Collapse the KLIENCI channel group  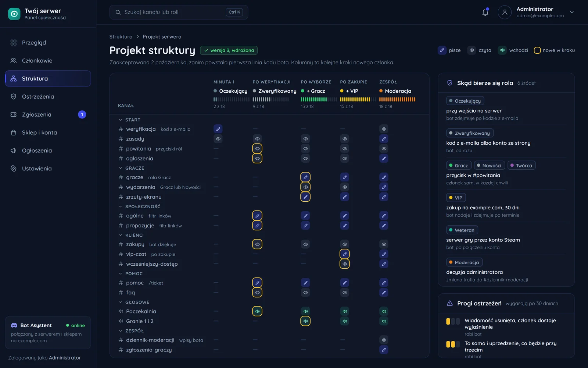click(x=120, y=235)
